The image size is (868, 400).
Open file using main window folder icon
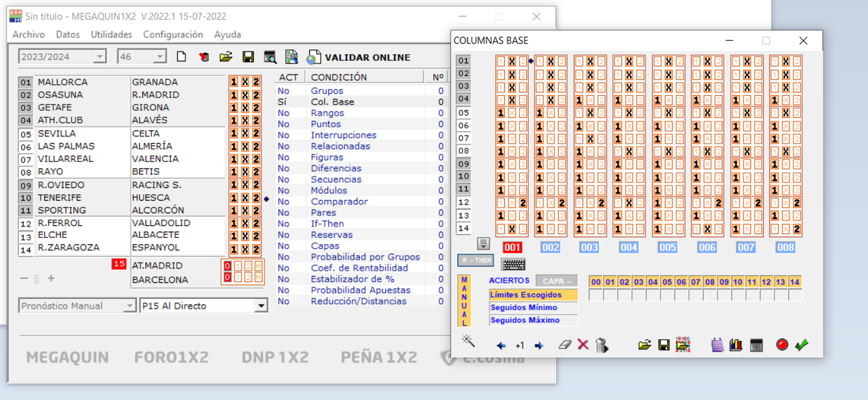(226, 57)
